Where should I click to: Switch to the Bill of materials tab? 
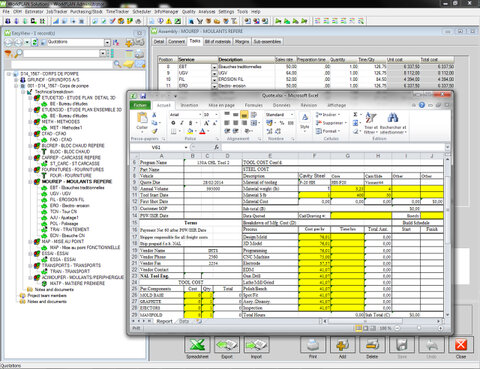coord(218,42)
